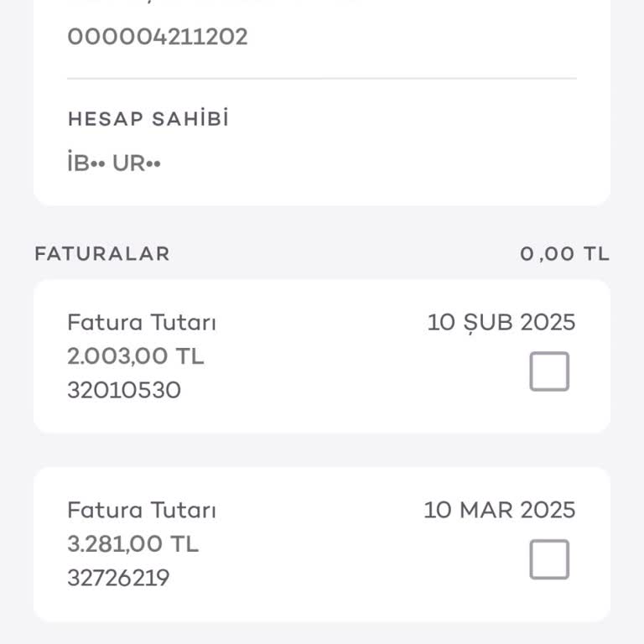This screenshot has height=644, width=644.
Task: Click the 10 MAR 2025 due date
Action: click(500, 510)
